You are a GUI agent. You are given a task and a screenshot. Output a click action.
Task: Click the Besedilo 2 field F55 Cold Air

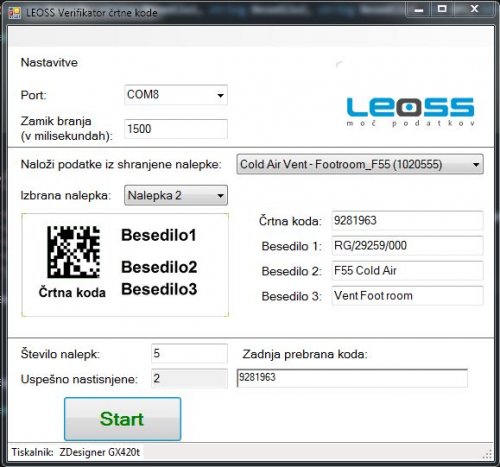pyautogui.click(x=407, y=271)
